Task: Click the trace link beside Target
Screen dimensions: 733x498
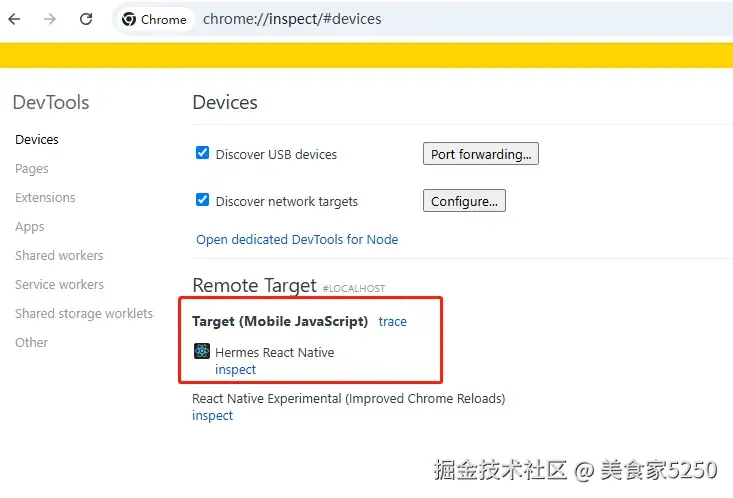Action: [x=392, y=321]
